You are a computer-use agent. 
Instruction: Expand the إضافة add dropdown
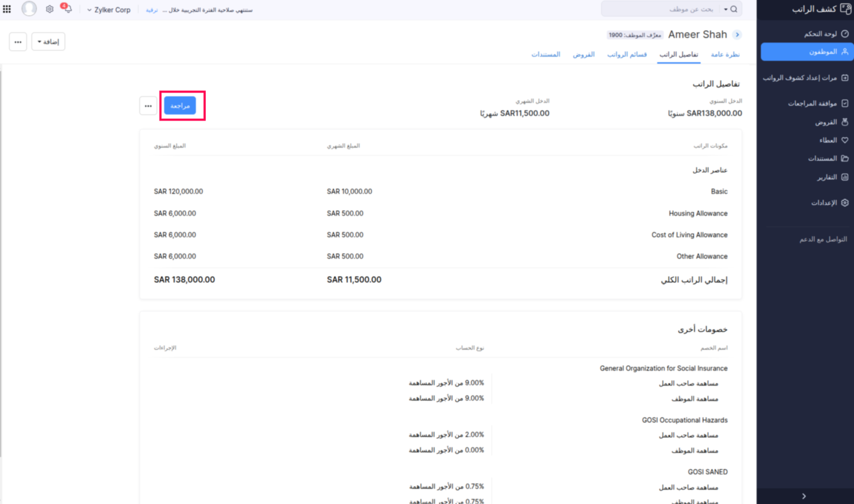point(48,42)
